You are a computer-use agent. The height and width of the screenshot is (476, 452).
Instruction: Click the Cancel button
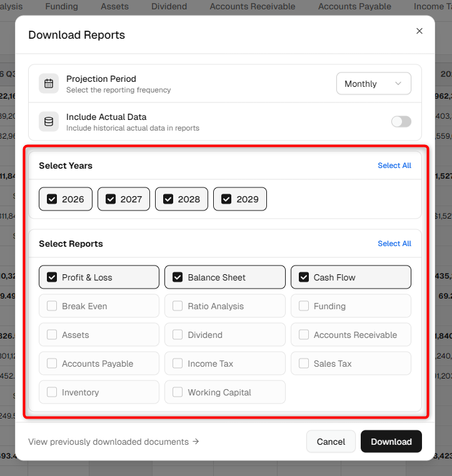click(331, 442)
